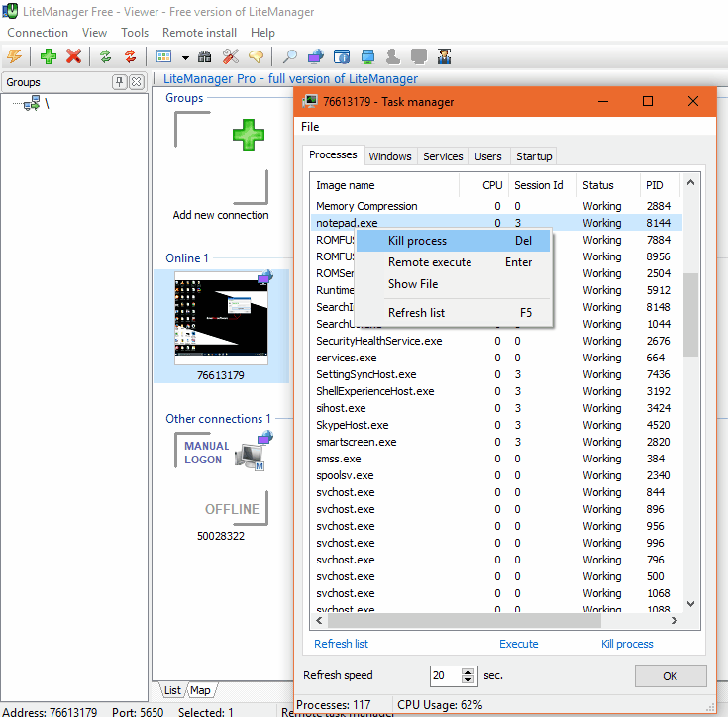Select the root group node in Groups tree

[37, 103]
